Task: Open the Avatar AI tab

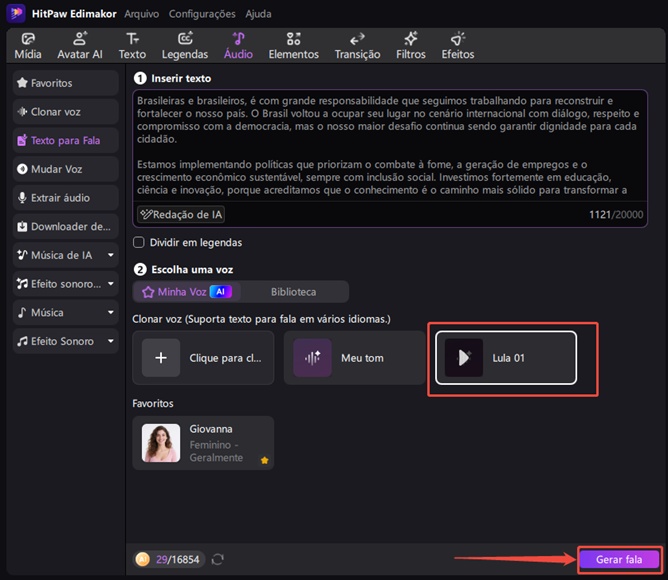Action: pyautogui.click(x=80, y=46)
